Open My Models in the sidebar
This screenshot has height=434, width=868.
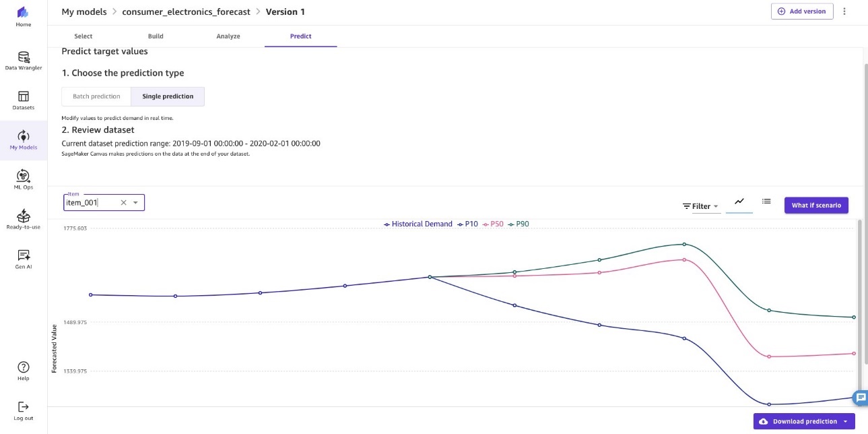click(24, 140)
